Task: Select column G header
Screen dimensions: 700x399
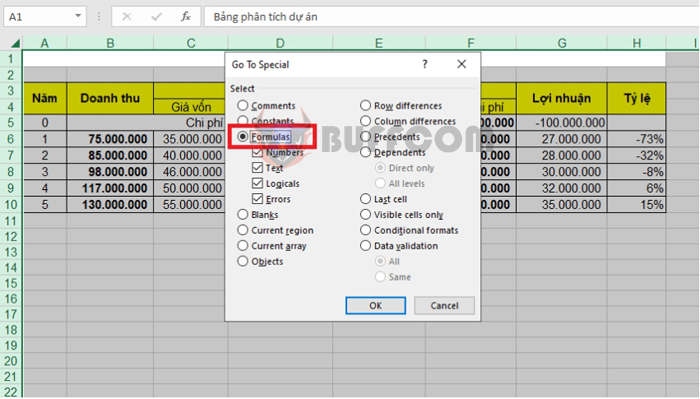Action: pos(562,43)
